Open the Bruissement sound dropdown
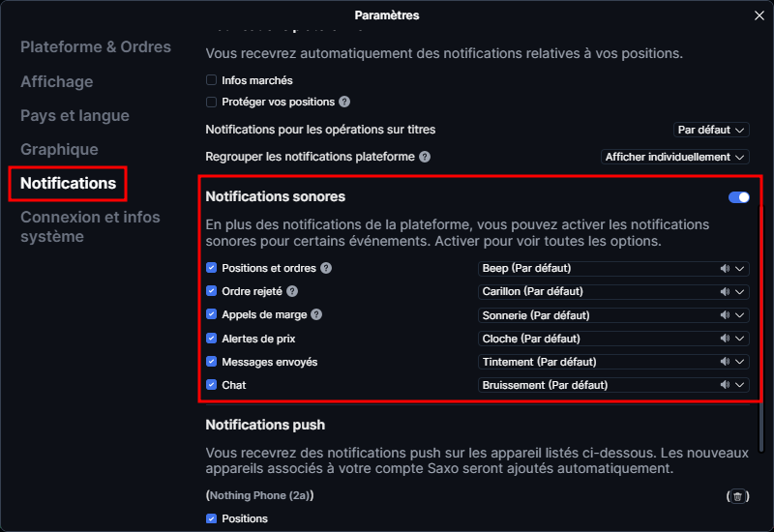Viewport: 774px width, 532px height. click(613, 385)
